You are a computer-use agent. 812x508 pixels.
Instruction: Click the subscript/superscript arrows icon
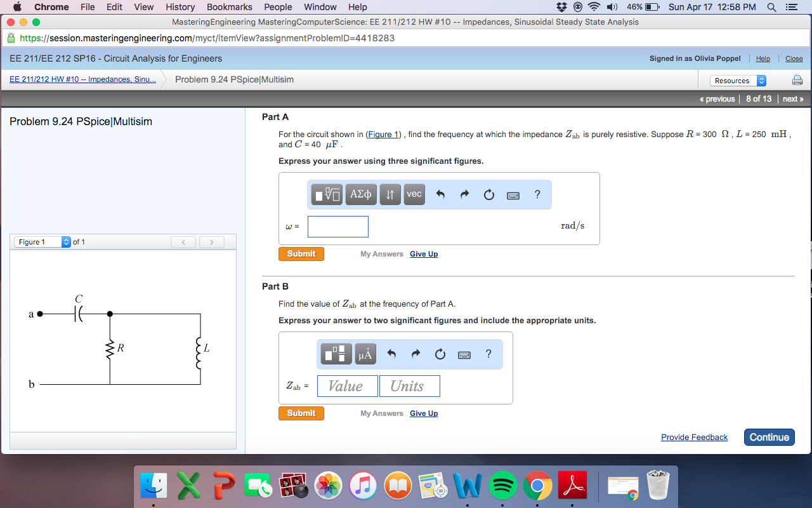tap(390, 194)
